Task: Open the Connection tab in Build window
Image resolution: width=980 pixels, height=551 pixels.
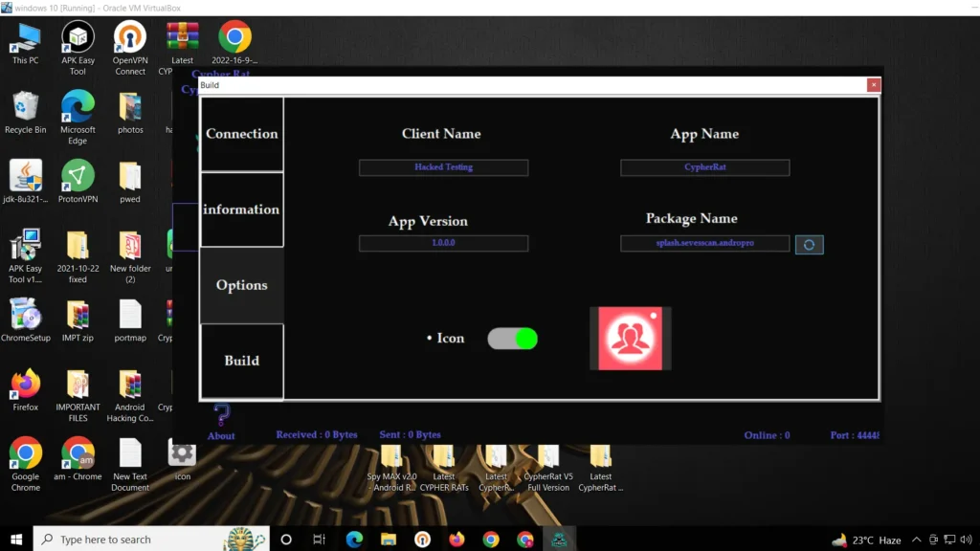Action: click(x=242, y=134)
